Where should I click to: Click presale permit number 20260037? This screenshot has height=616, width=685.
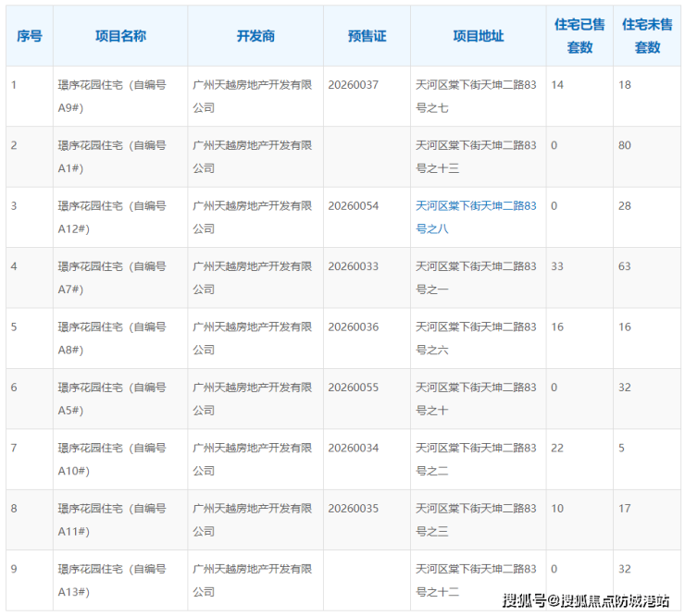(x=354, y=85)
